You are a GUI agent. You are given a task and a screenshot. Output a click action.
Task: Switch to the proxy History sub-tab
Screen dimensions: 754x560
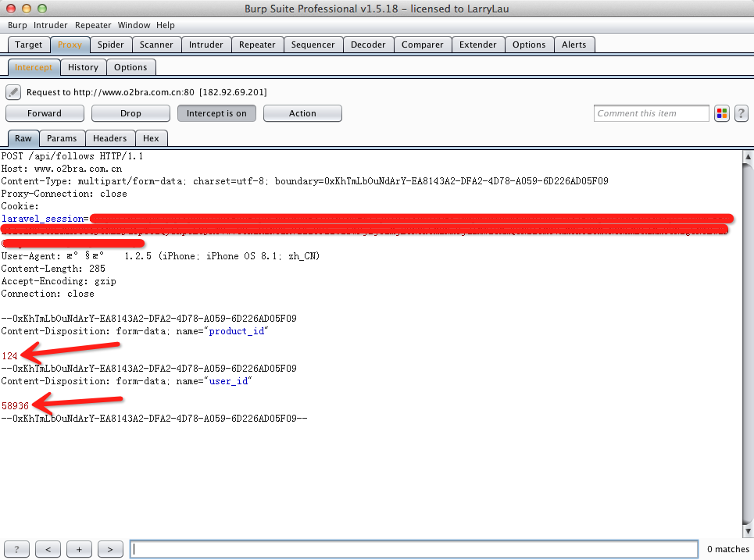(83, 67)
